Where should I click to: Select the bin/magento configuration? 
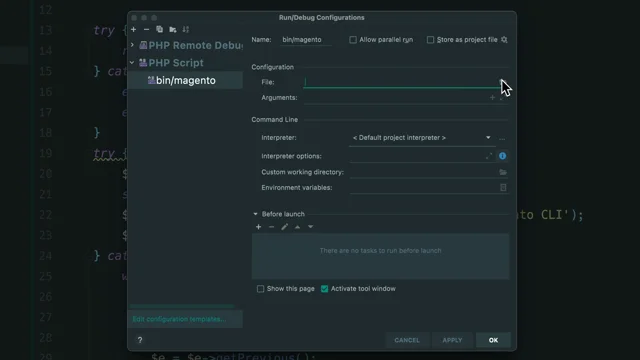tap(186, 80)
